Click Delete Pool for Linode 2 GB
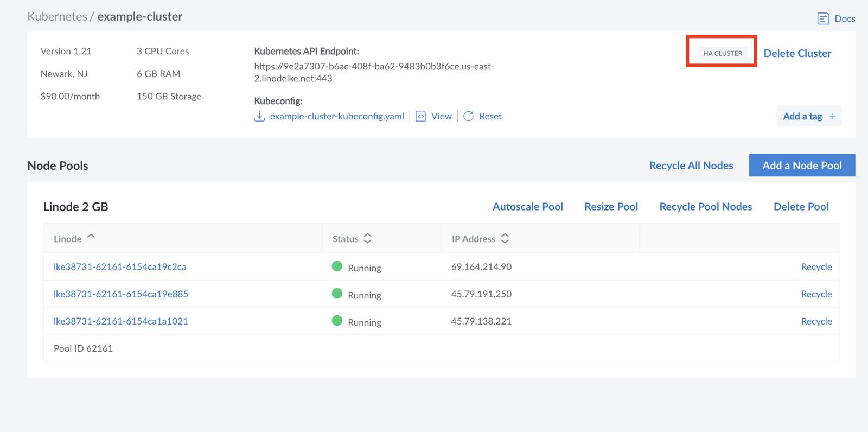 point(801,207)
